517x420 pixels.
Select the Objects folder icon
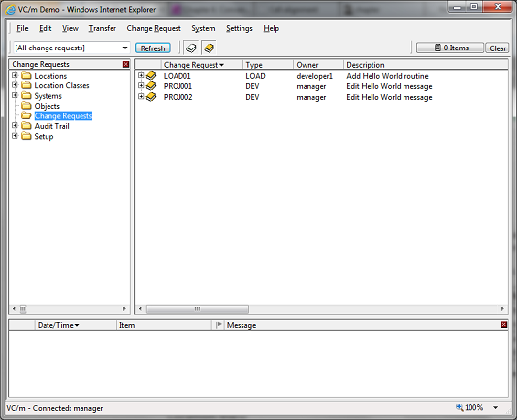point(26,106)
